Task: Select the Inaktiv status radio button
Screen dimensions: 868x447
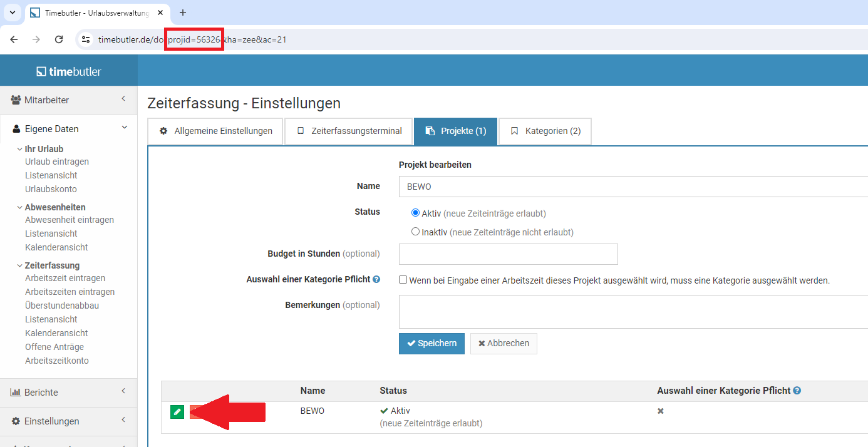Action: (415, 232)
